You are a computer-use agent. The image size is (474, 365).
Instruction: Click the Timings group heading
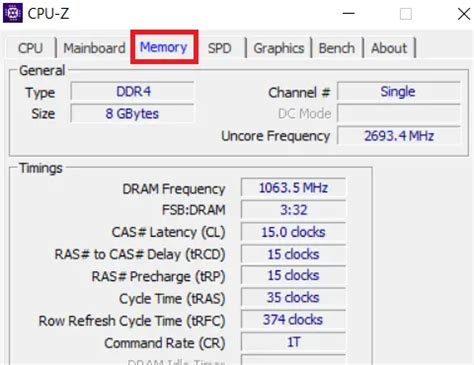click(41, 168)
